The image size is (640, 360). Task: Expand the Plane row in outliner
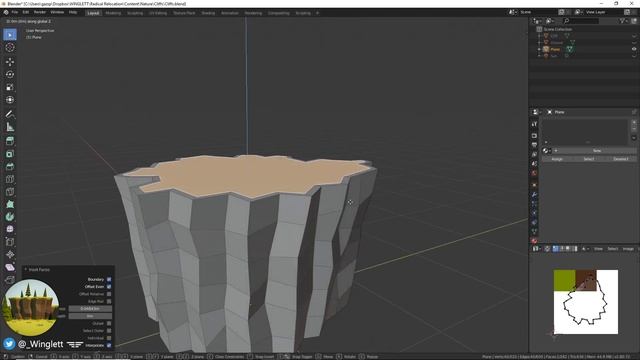(539, 49)
